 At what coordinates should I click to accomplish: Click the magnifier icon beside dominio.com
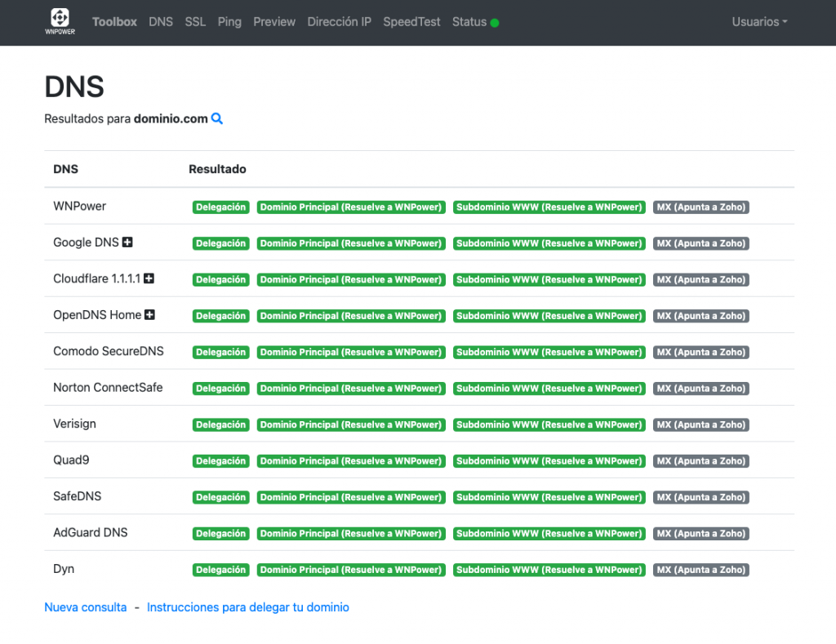pyautogui.click(x=216, y=118)
